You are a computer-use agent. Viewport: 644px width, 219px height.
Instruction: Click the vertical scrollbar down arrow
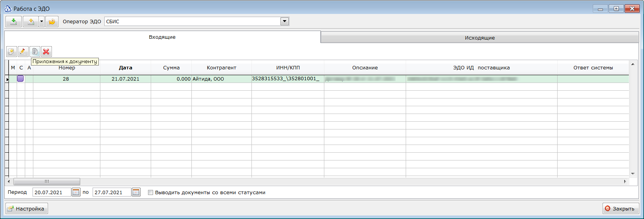coord(633,174)
